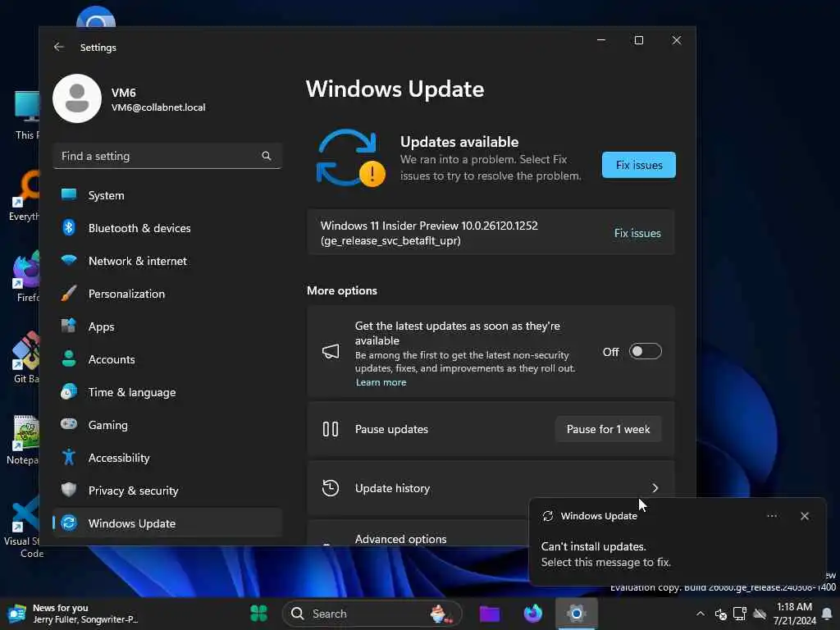
Task: Go to Network & internet
Action: (167, 261)
